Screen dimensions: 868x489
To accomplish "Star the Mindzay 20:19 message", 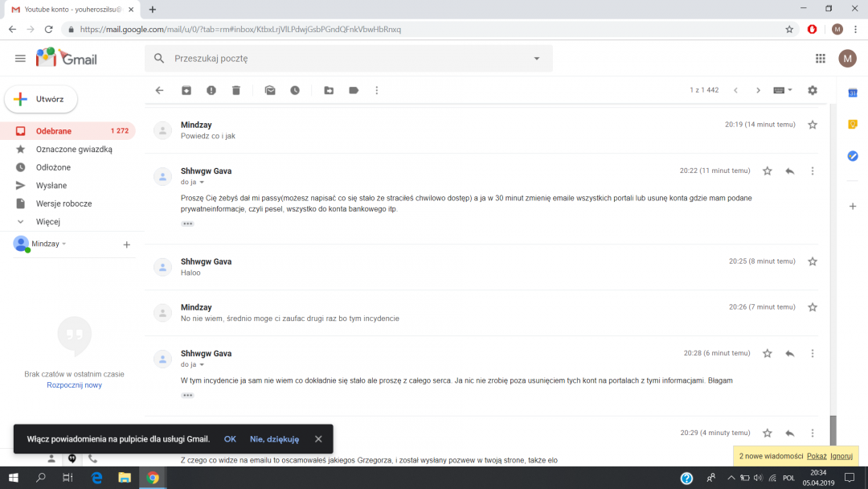I will point(813,125).
